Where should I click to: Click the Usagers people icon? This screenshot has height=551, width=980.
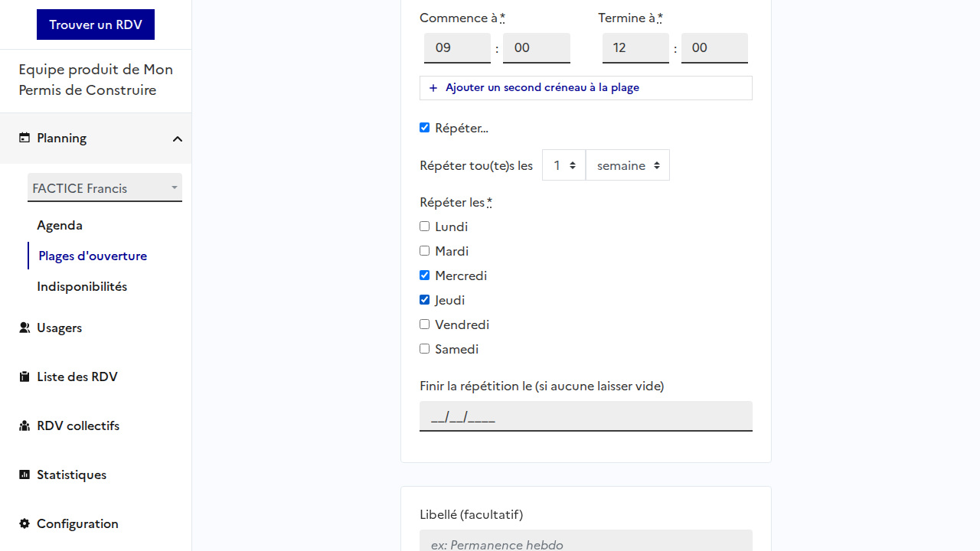click(24, 328)
